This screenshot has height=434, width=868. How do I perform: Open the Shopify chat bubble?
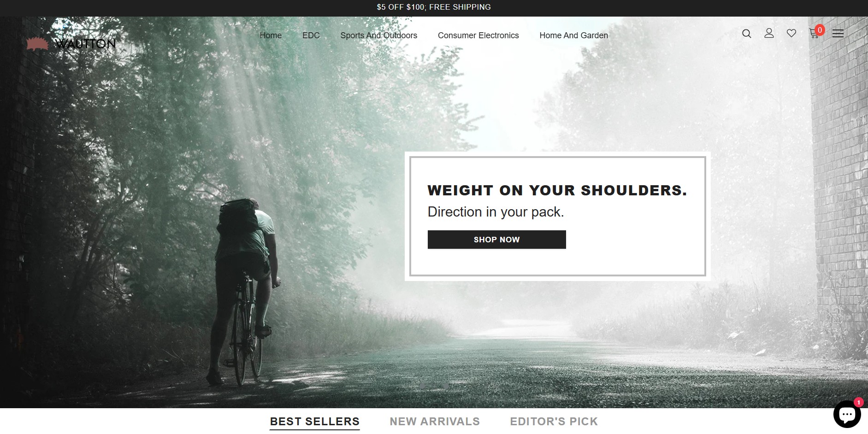tap(847, 414)
